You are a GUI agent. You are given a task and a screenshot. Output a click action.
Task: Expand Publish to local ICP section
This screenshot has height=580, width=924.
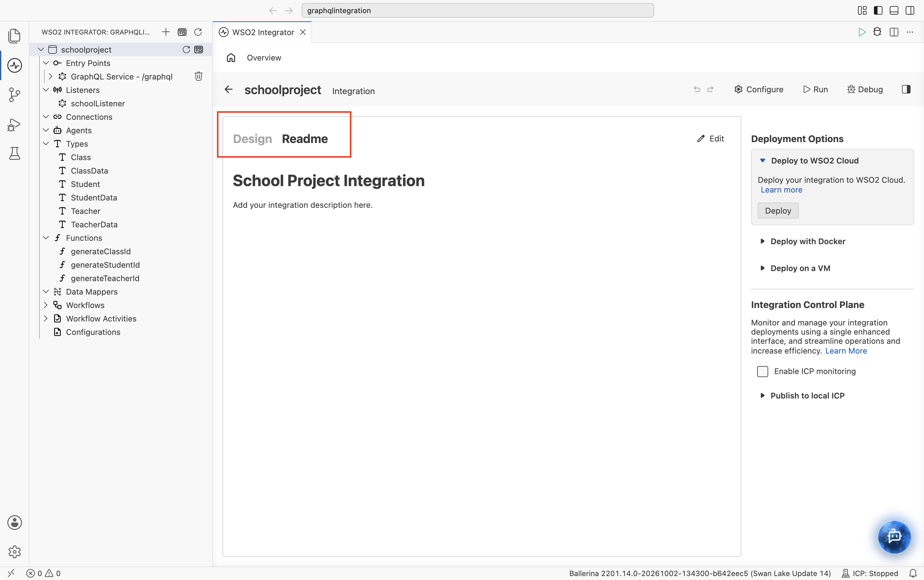click(x=763, y=395)
